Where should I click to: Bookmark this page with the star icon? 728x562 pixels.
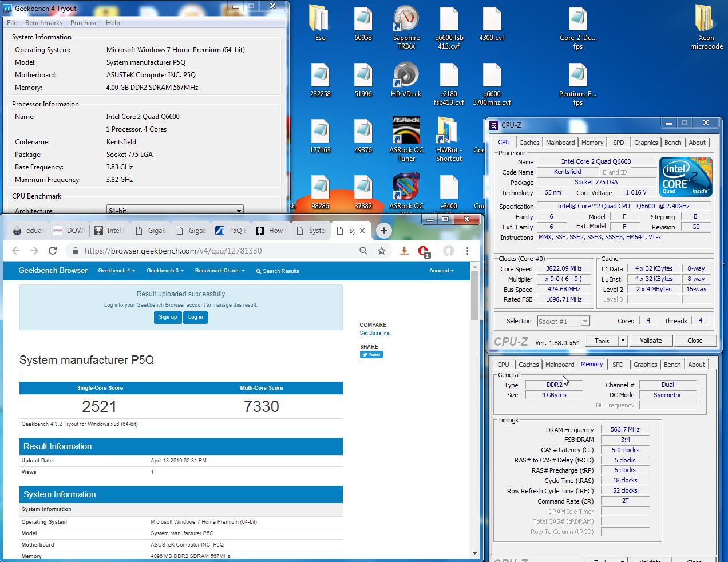click(382, 251)
